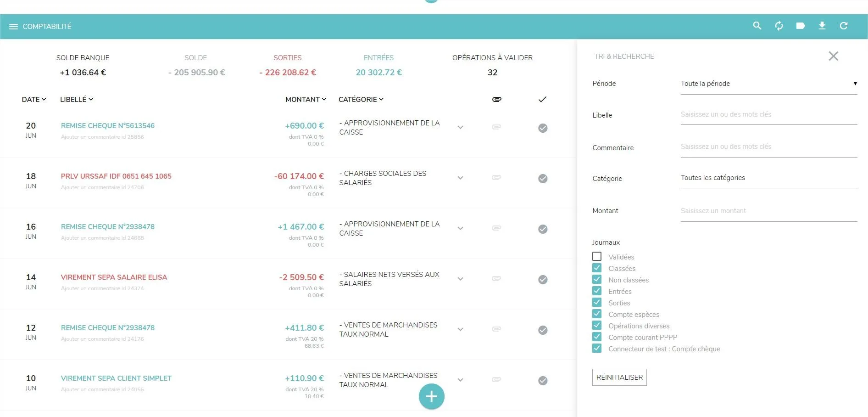Open the Catégorie filter Toutes les catégories
This screenshot has width=868, height=417.
coord(769,178)
